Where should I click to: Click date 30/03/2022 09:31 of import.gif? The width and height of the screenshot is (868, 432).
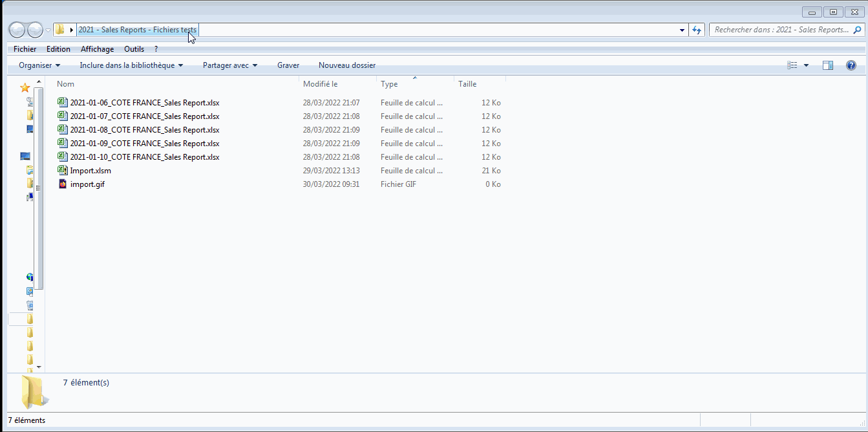coord(332,184)
